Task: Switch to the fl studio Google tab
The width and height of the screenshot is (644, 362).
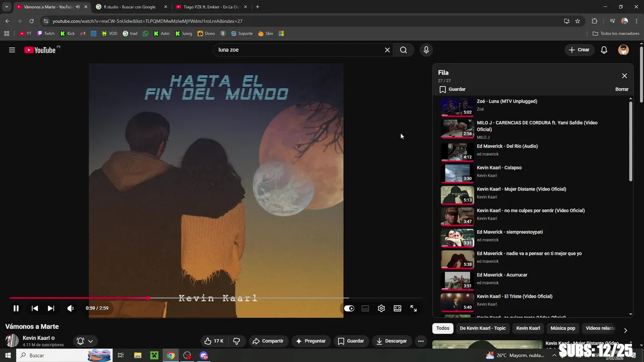Action: coord(131,7)
